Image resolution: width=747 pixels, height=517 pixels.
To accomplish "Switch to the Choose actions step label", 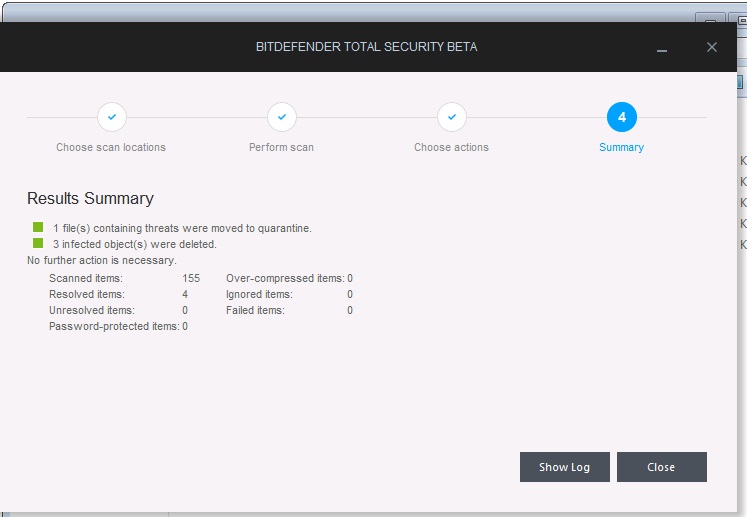I will coord(451,147).
